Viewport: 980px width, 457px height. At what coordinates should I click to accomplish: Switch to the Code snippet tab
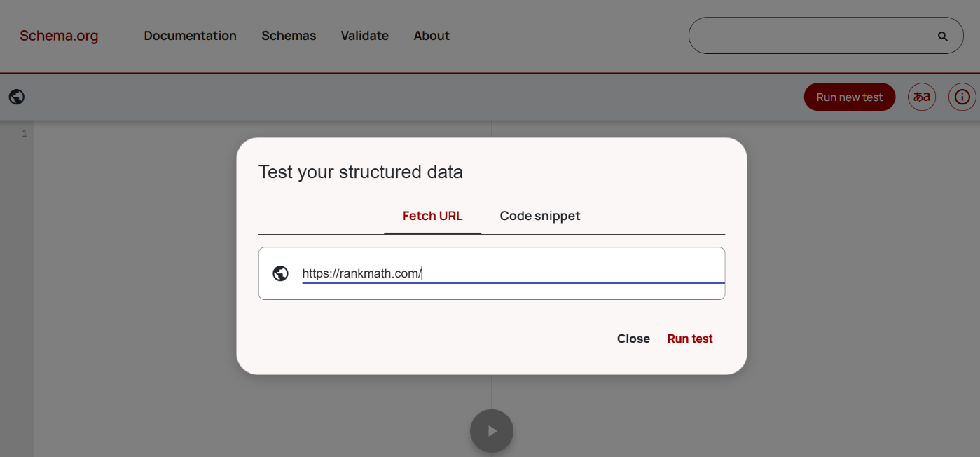click(539, 216)
